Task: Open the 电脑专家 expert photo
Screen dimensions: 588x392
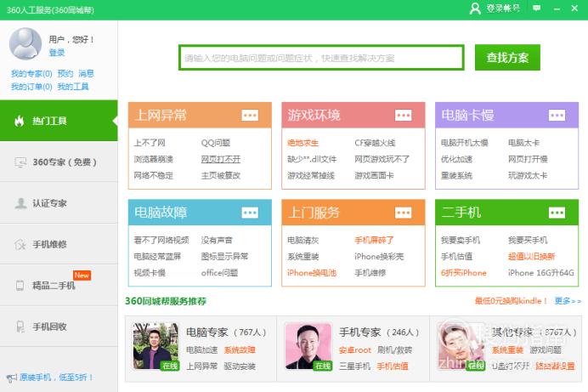Action: 155,346
